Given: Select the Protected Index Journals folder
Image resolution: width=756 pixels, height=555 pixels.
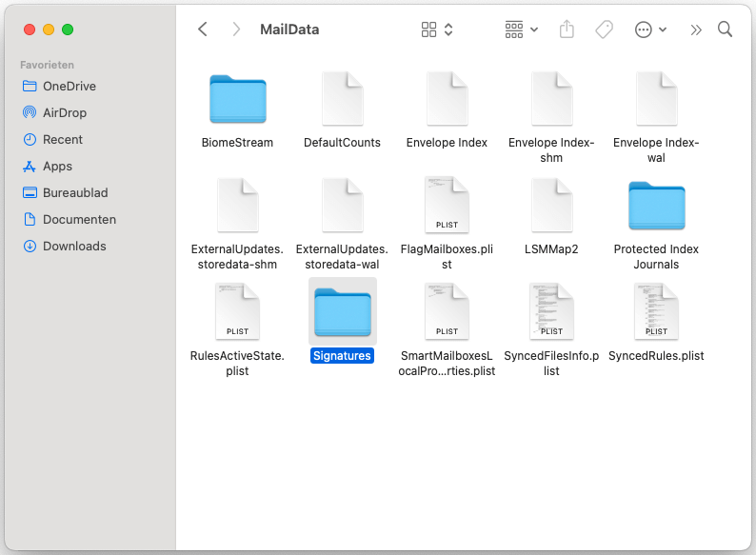Looking at the screenshot, I should click(656, 206).
